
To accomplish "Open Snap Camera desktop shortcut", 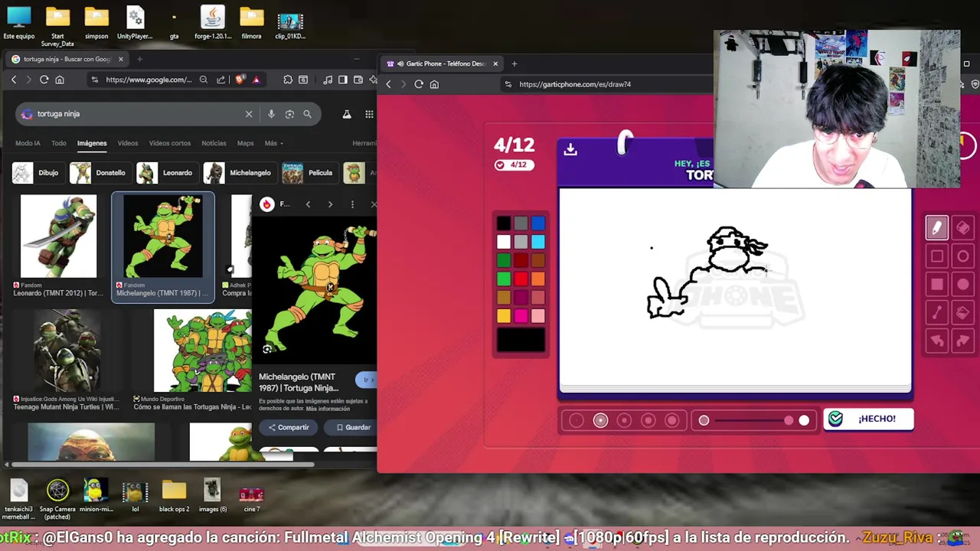I will tap(57, 497).
